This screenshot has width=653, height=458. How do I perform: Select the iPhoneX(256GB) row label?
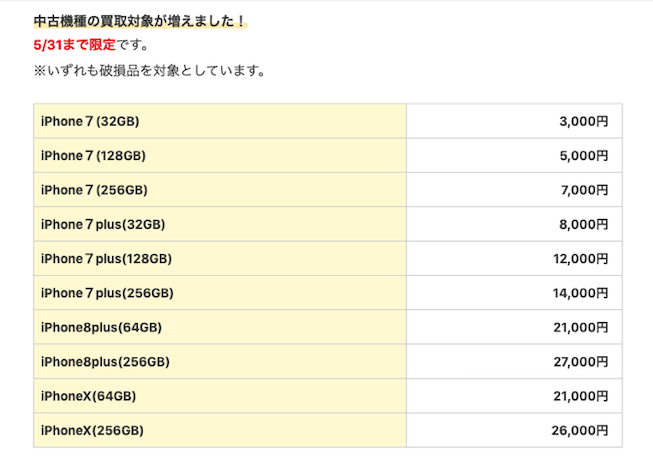point(92,430)
